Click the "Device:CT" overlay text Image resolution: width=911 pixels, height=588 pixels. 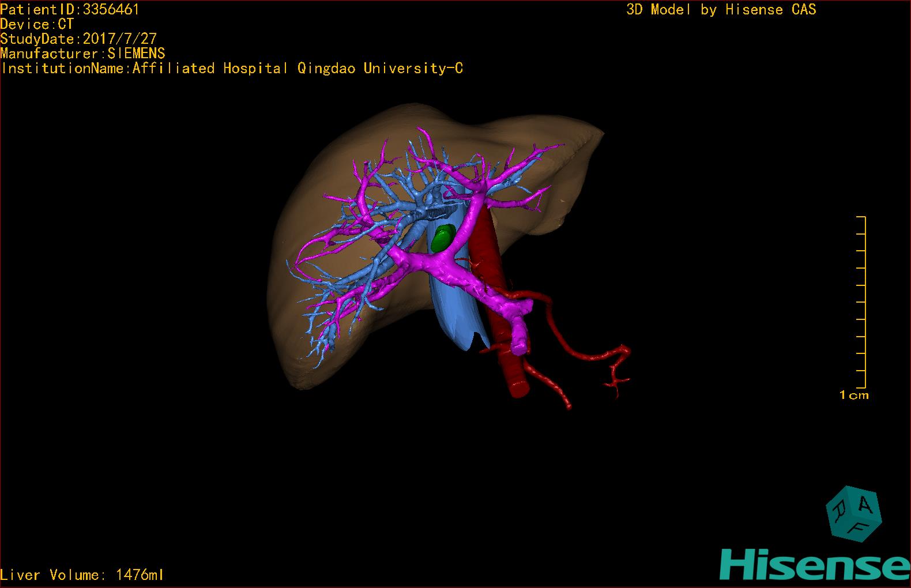tap(37, 24)
